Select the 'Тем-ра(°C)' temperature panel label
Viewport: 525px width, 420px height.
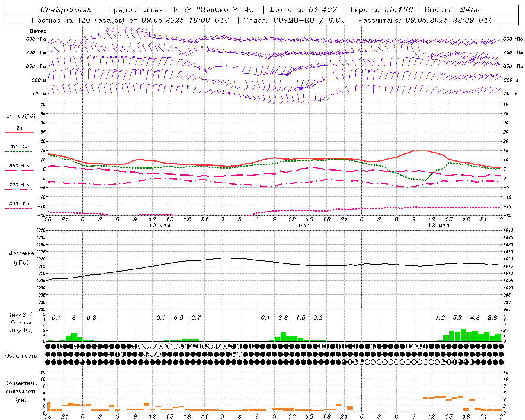tap(19, 116)
